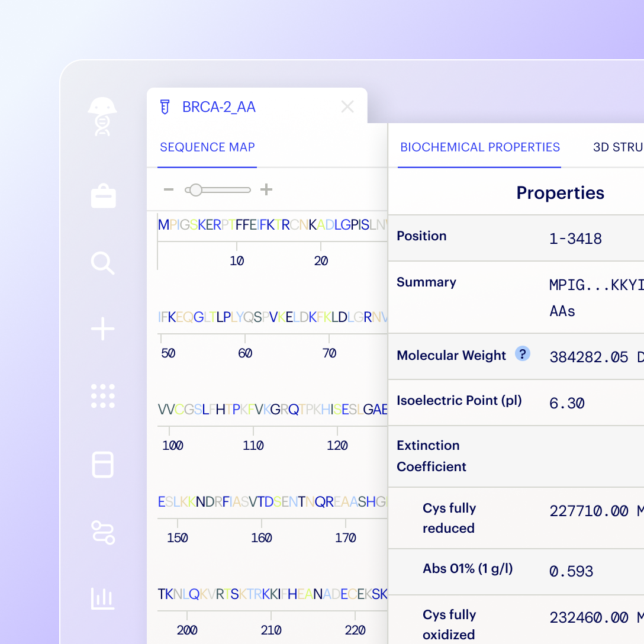The height and width of the screenshot is (644, 644).
Task: Open the briefcase projects icon in sidebar
Action: (x=103, y=195)
